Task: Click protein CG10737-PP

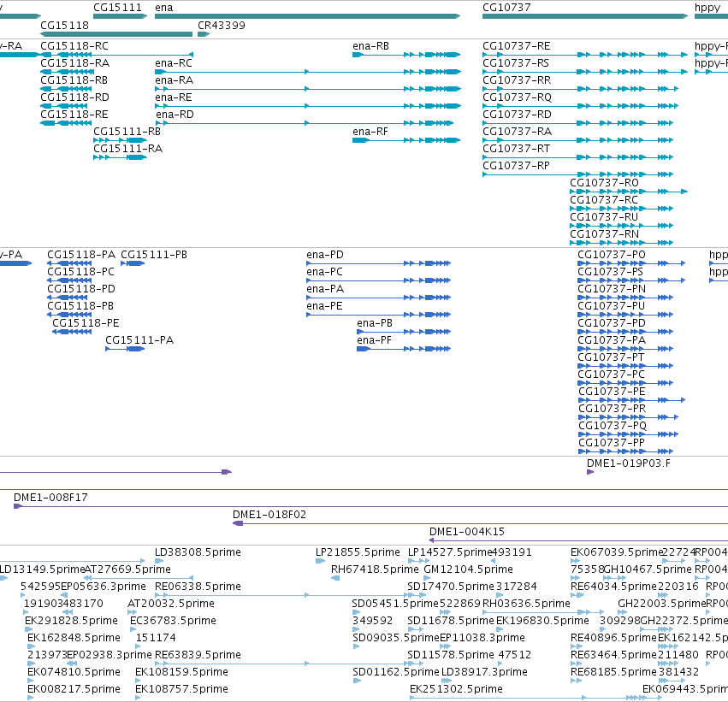Action: (612, 443)
